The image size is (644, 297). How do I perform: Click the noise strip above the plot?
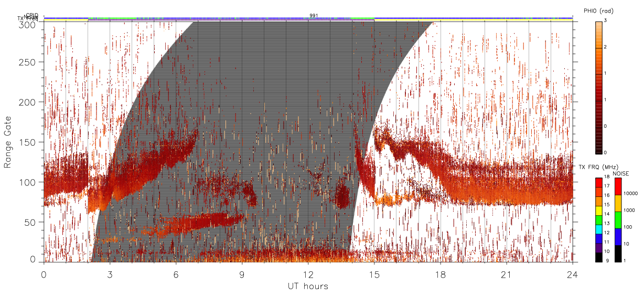(308, 18)
